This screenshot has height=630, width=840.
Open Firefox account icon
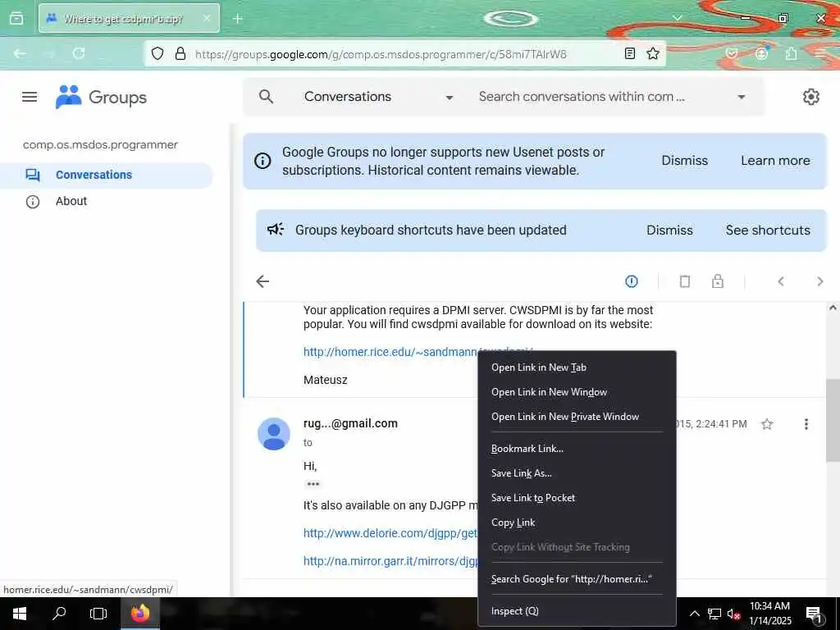pos(761,53)
